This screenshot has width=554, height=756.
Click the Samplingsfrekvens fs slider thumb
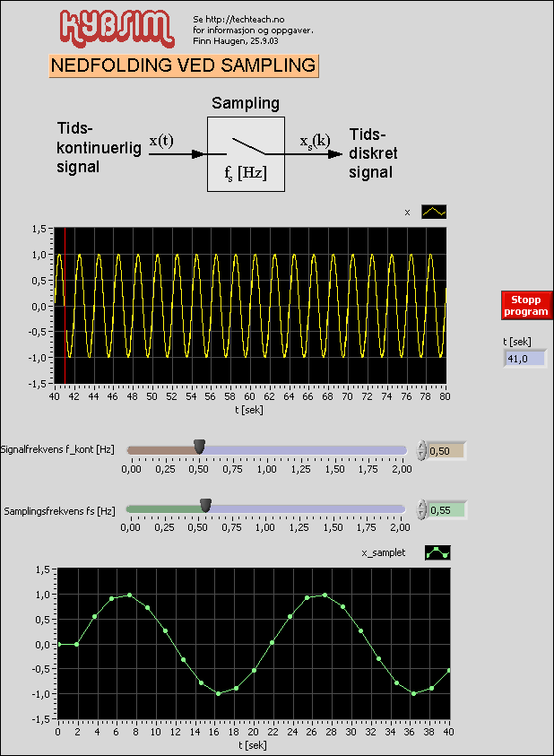point(205,506)
